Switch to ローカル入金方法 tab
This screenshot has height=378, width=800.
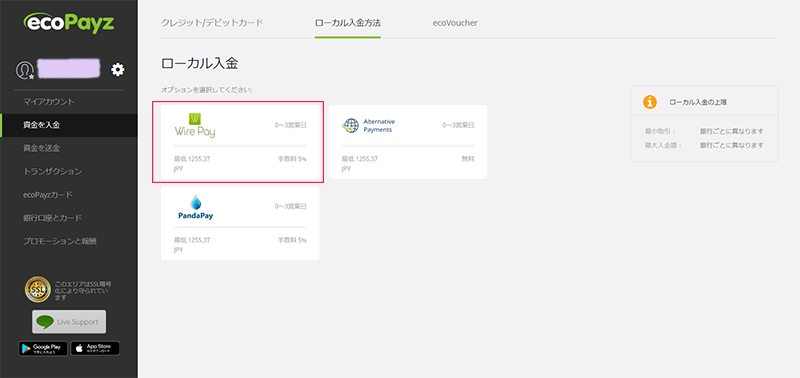(x=348, y=23)
